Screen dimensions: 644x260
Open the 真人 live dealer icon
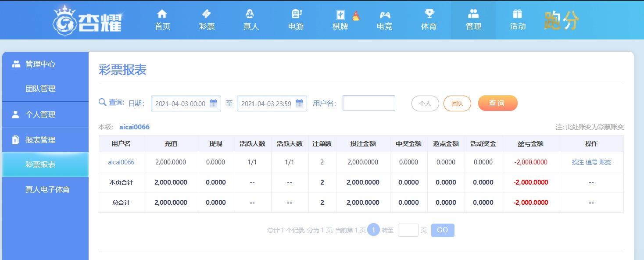(250, 14)
